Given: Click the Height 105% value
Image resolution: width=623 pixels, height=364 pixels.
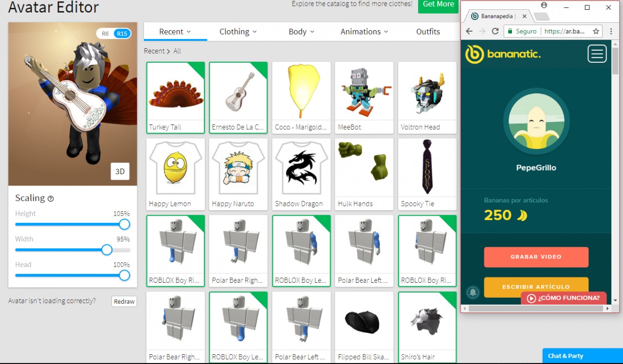Looking at the screenshot, I should point(122,214).
